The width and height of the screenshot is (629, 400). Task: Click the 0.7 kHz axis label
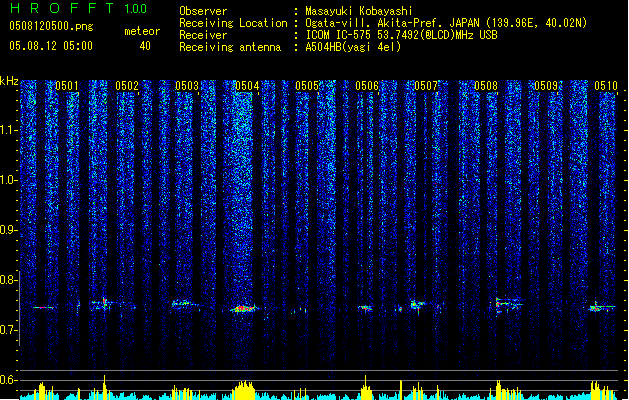pos(9,330)
